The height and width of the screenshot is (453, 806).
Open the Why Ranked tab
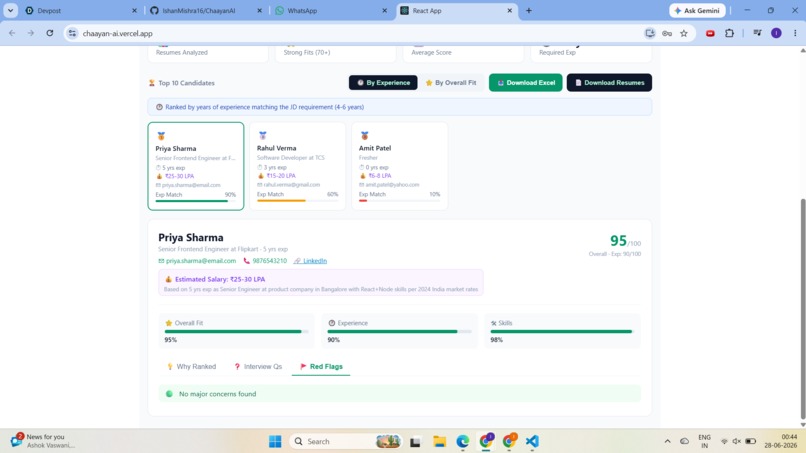pyautogui.click(x=191, y=367)
